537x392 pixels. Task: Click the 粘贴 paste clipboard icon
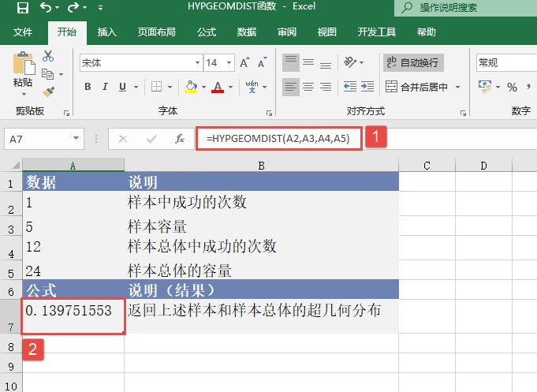pyautogui.click(x=24, y=63)
